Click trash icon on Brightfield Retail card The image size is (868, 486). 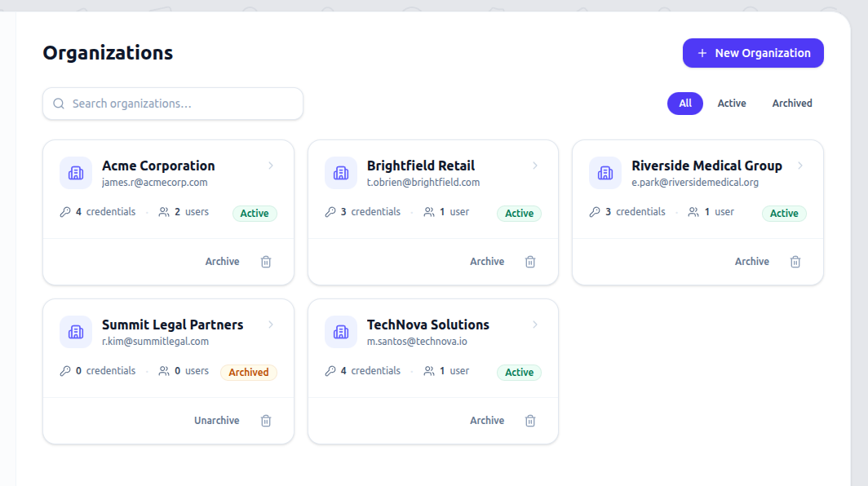(x=530, y=262)
